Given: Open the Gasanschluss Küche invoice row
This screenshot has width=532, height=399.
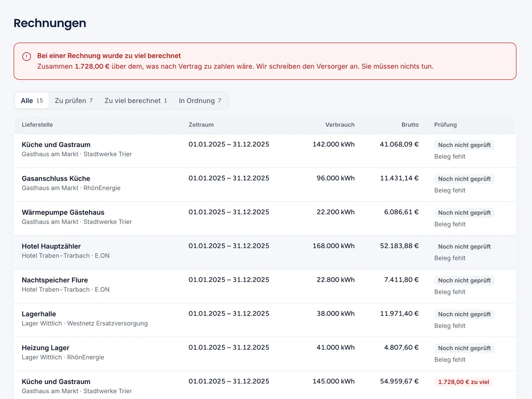Looking at the screenshot, I should [265, 185].
